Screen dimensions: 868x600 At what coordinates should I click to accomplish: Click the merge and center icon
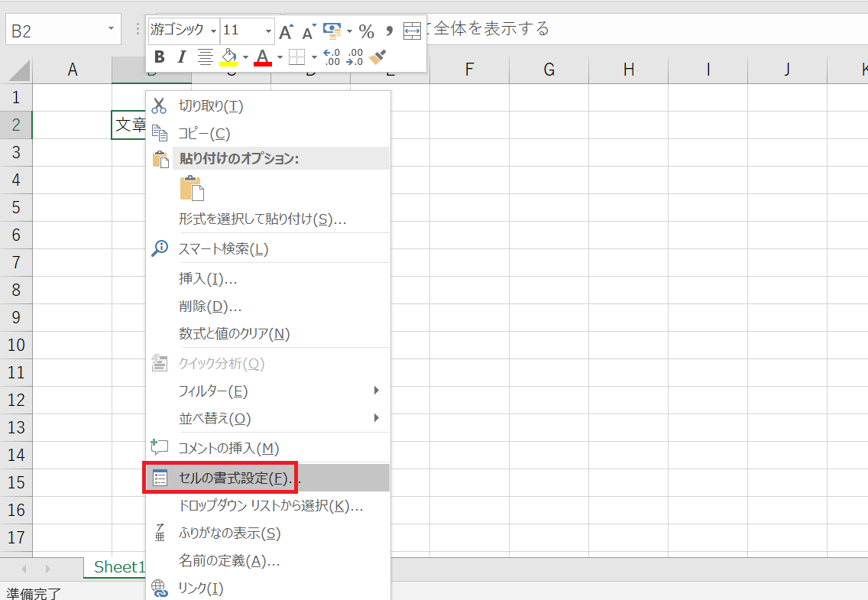click(x=412, y=31)
